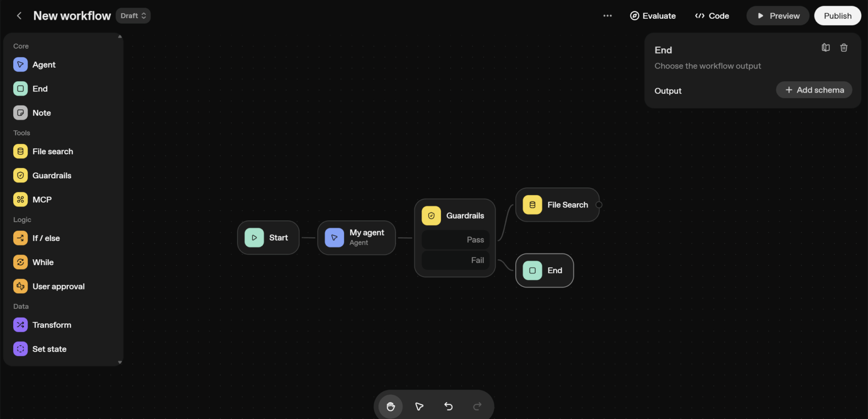Click Add schema for output
Screen dimensions: 868x419
tap(814, 90)
